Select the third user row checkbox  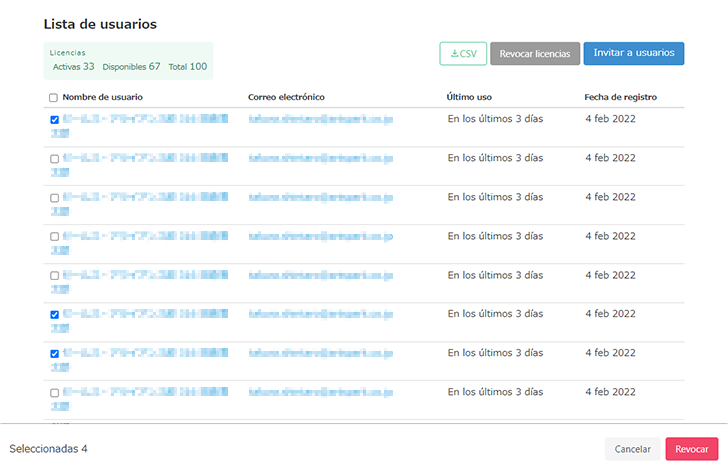click(54, 198)
